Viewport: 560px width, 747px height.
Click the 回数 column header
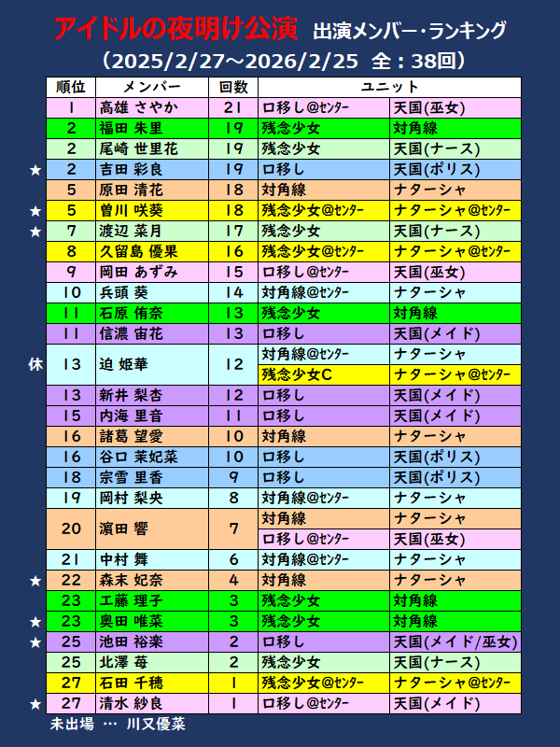(233, 87)
